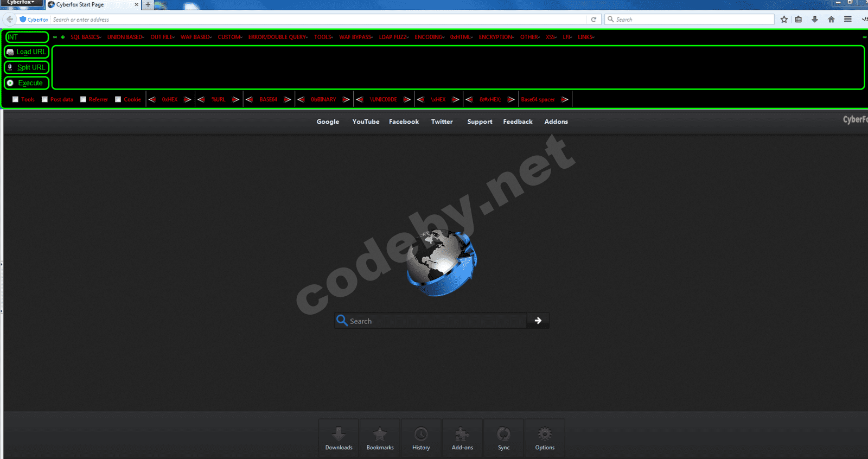Viewport: 868px width, 459px height.
Task: Open the downloads arrow in browser toolbar
Action: [x=815, y=20]
